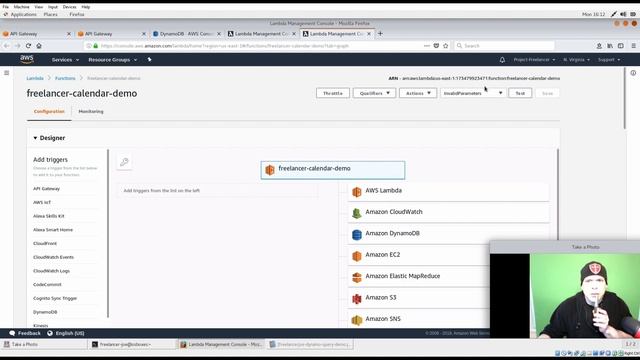Click the key permissions icon in Designer
The image size is (640, 360).
coord(124,162)
